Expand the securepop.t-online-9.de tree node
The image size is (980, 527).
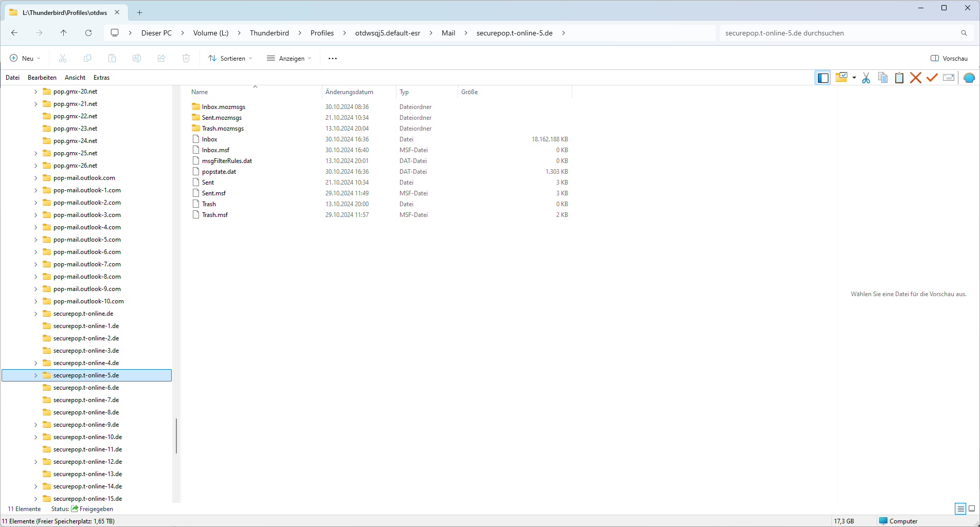(x=35, y=425)
